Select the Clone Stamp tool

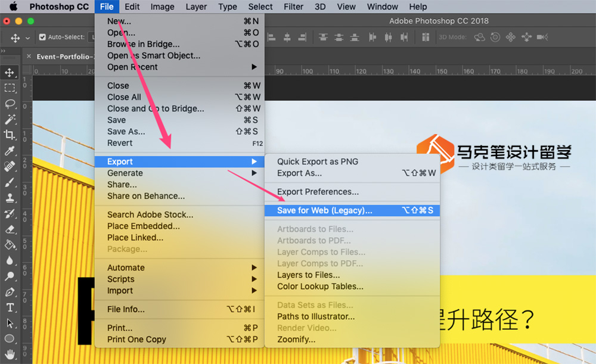(10, 198)
